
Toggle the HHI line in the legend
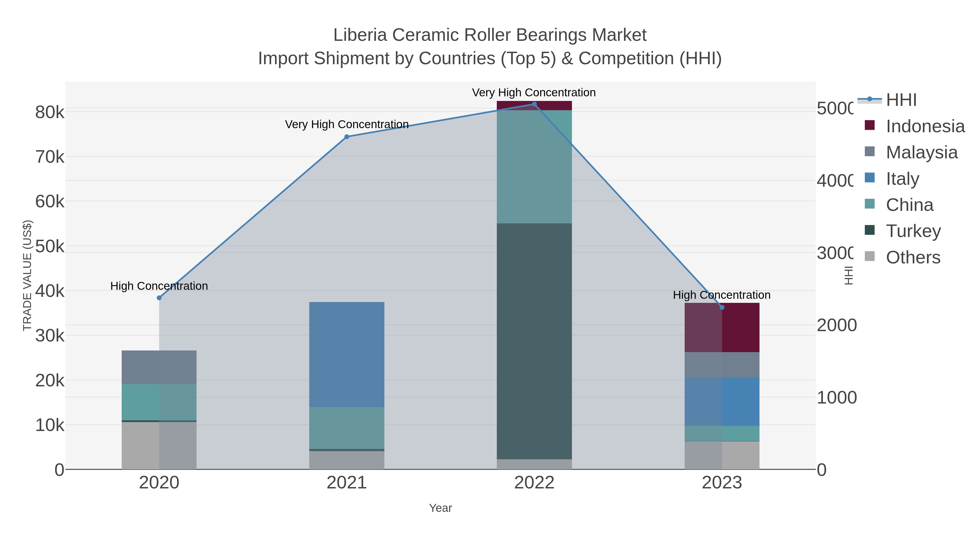887,100
